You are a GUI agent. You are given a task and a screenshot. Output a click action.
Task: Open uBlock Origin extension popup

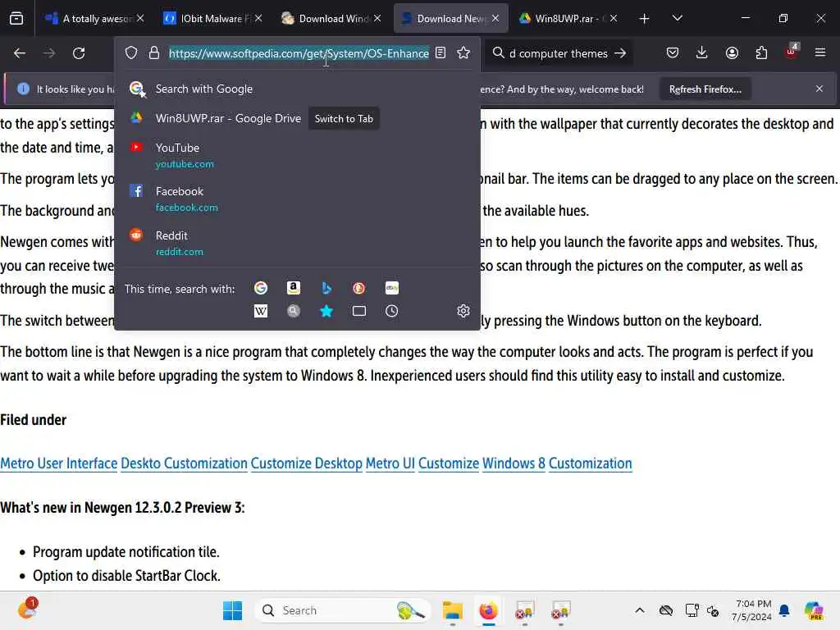point(791,52)
